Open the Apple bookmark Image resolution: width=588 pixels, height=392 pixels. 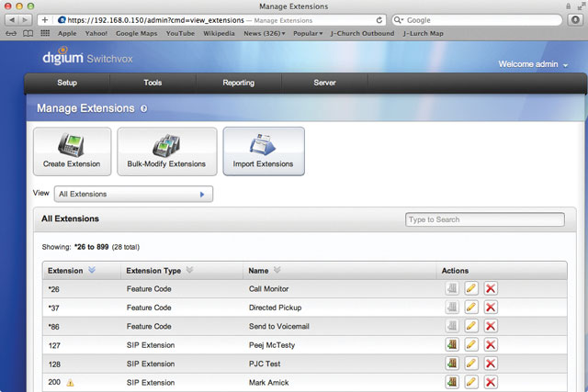pyautogui.click(x=67, y=33)
